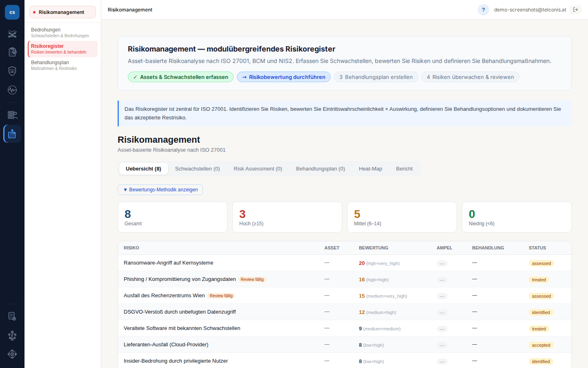Open DSGVO-Verstoß durch unbefugten Datenzugriff risk
The image size is (588, 368).
tap(180, 312)
